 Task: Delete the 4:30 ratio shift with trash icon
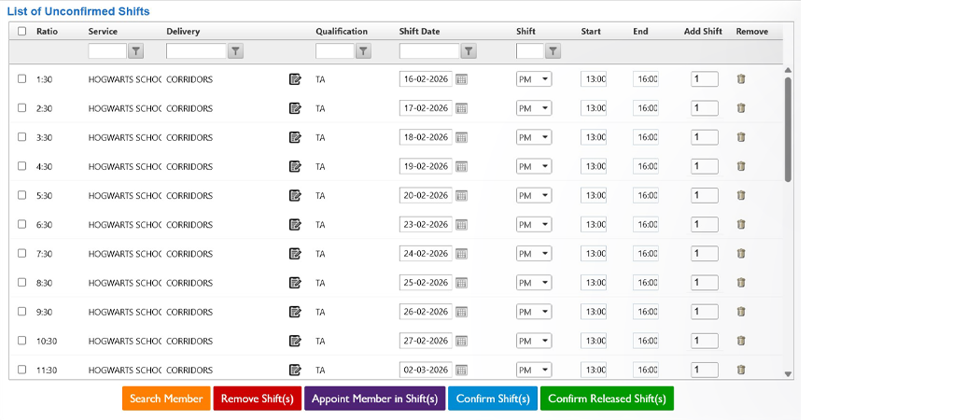741,166
